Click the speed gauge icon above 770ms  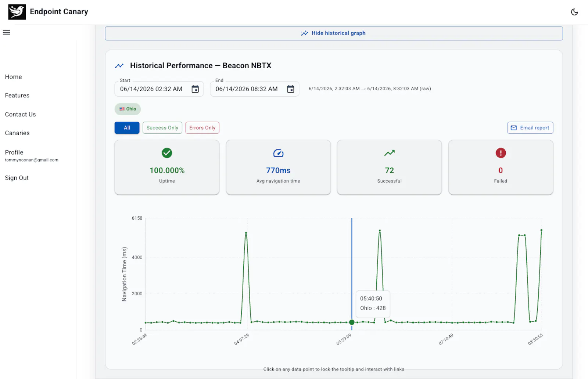(278, 153)
